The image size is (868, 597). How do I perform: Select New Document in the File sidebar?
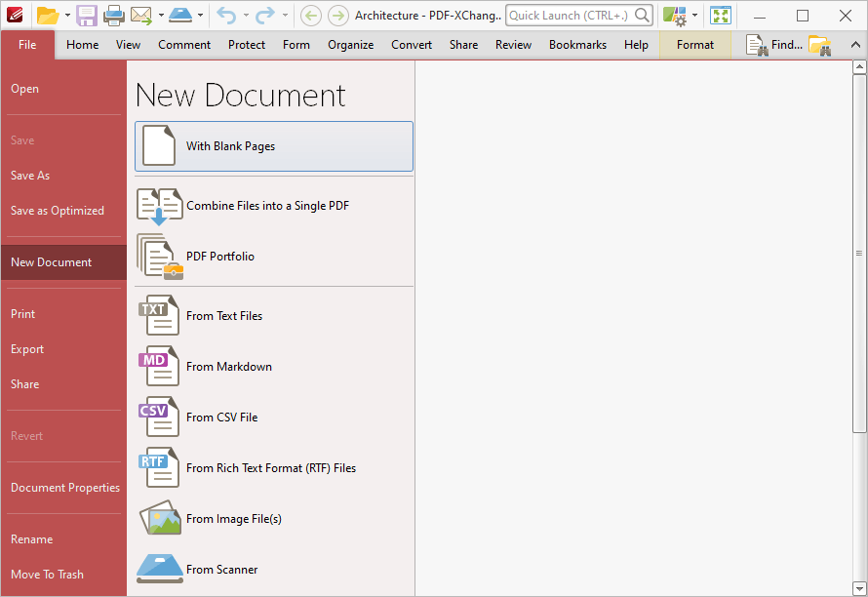coord(63,262)
